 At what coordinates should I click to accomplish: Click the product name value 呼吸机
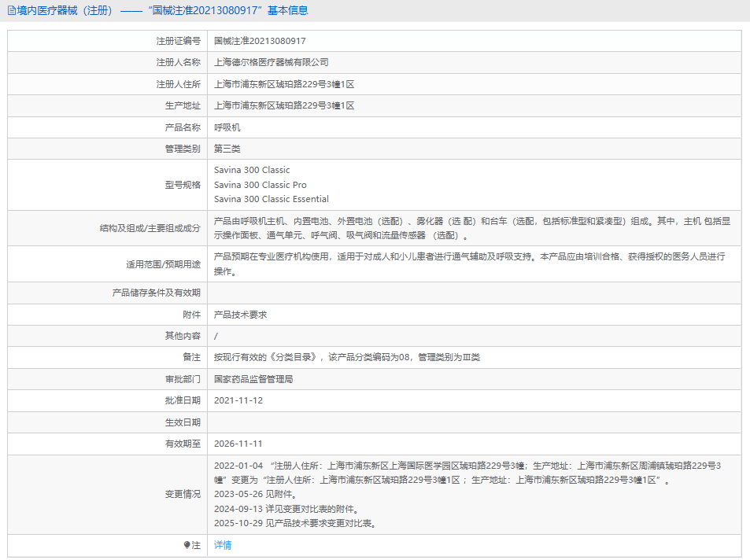(x=227, y=127)
